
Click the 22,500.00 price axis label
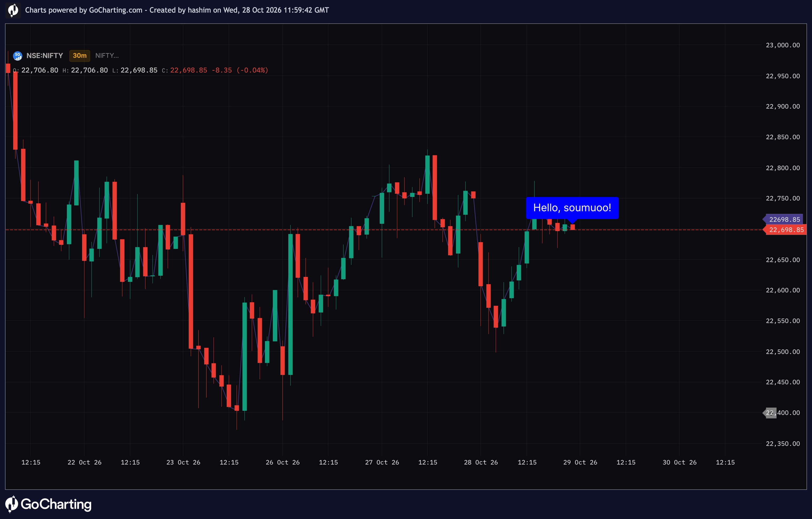(x=783, y=352)
